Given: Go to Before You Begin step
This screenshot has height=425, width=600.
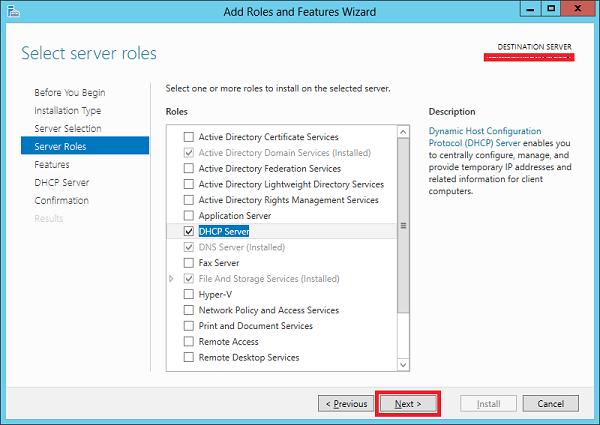Looking at the screenshot, I should [x=68, y=93].
